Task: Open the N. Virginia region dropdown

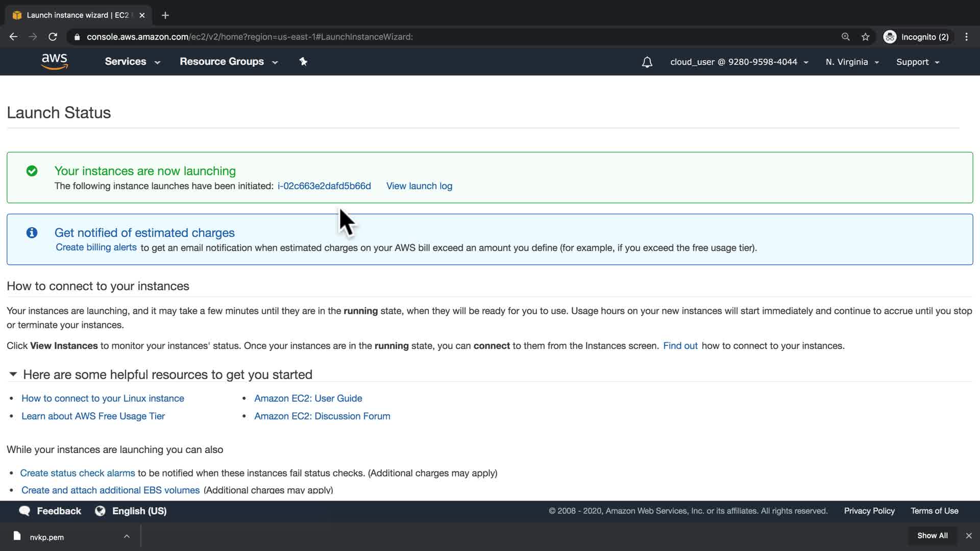Action: click(852, 62)
